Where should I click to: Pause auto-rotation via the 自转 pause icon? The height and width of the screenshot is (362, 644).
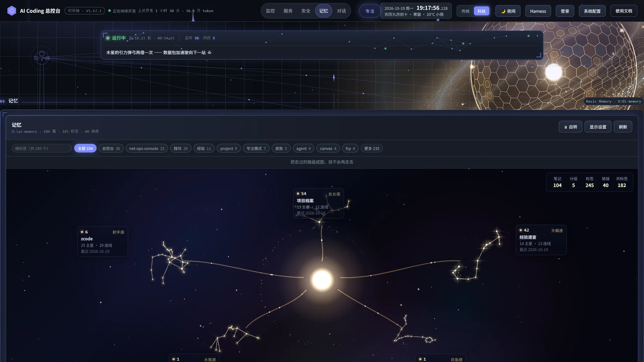click(566, 127)
